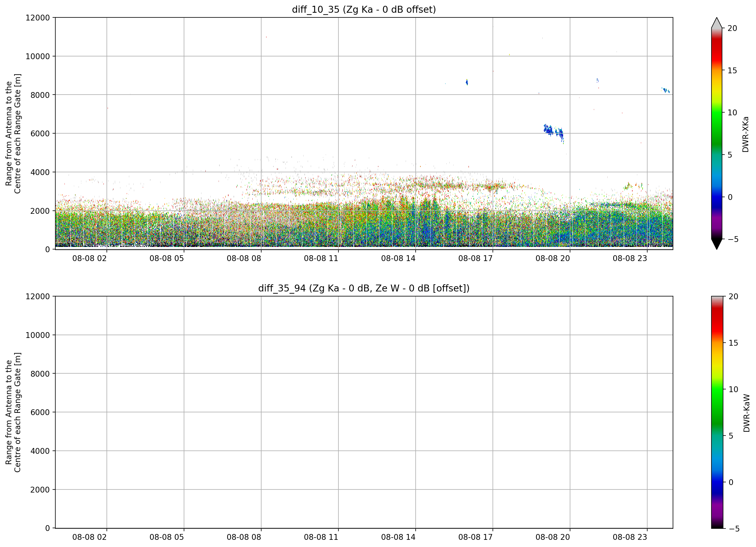Click the 0 tick on DWR-KaW colorbar
Image resolution: width=756 pixels, height=547 pixels.
(731, 482)
